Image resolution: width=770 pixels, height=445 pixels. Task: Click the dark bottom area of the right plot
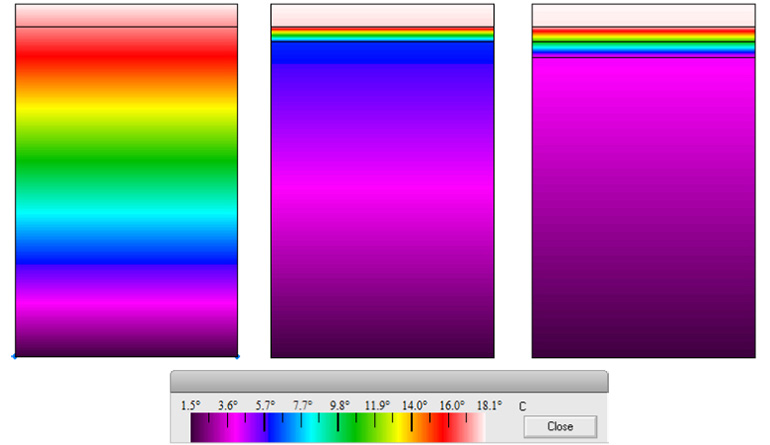click(643, 330)
